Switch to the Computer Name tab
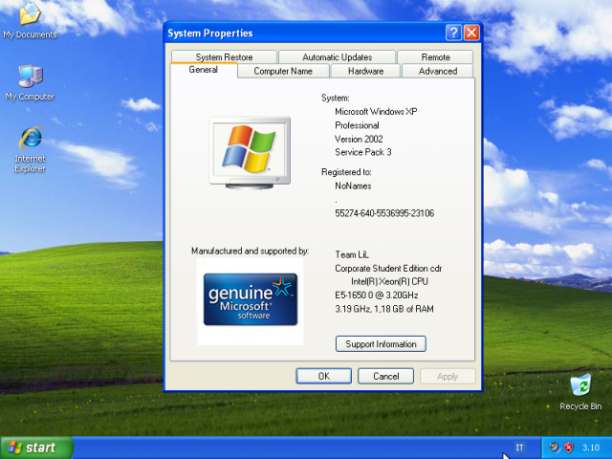The image size is (612, 459). pyautogui.click(x=283, y=71)
